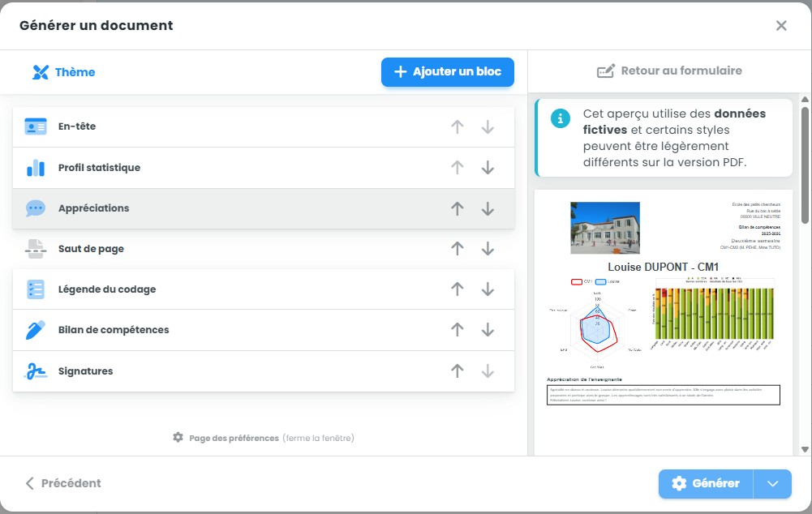The height and width of the screenshot is (514, 812).
Task: Click the Signatures block icon
Action: coord(36,371)
